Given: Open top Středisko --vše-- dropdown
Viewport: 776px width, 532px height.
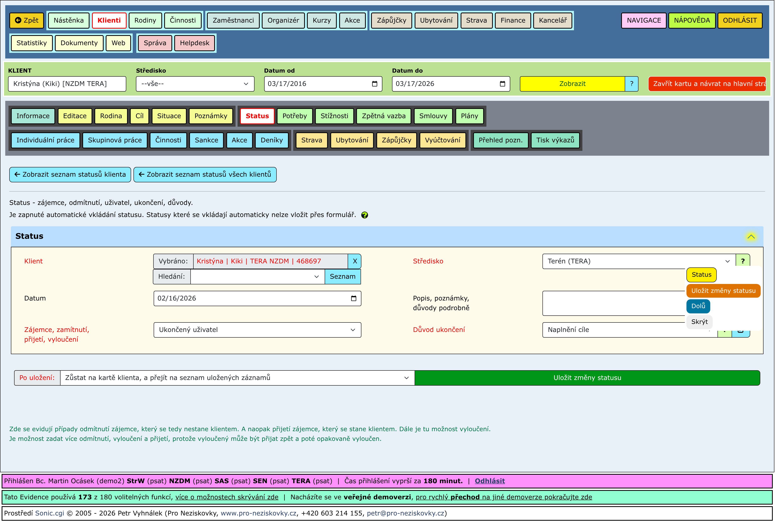Looking at the screenshot, I should click(x=195, y=84).
